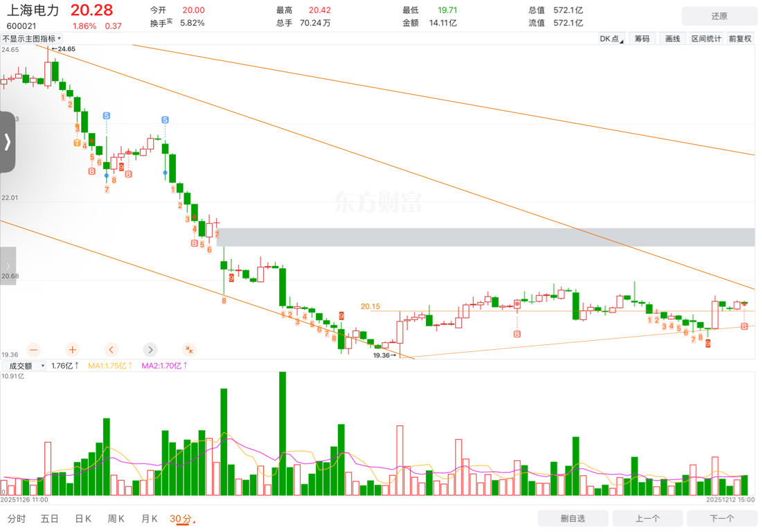Click the 换手 5.82% value
This screenshot has width=762, height=532.
pyautogui.click(x=192, y=23)
